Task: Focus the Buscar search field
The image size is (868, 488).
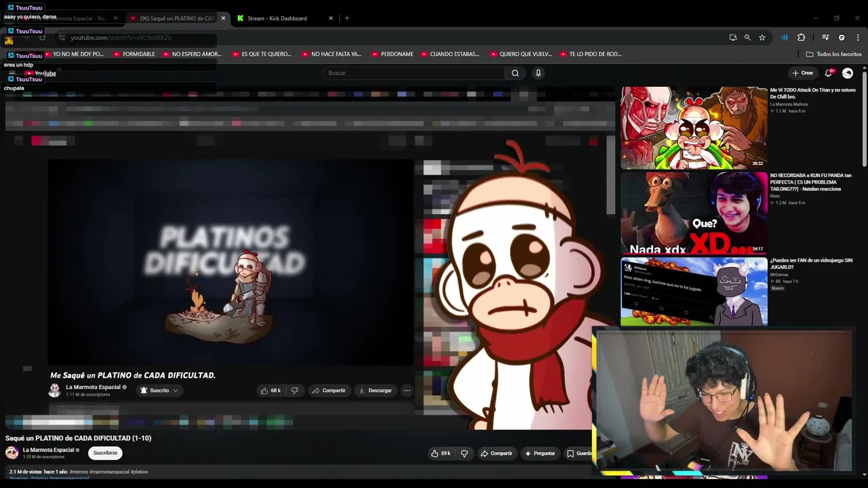Action: click(x=414, y=73)
